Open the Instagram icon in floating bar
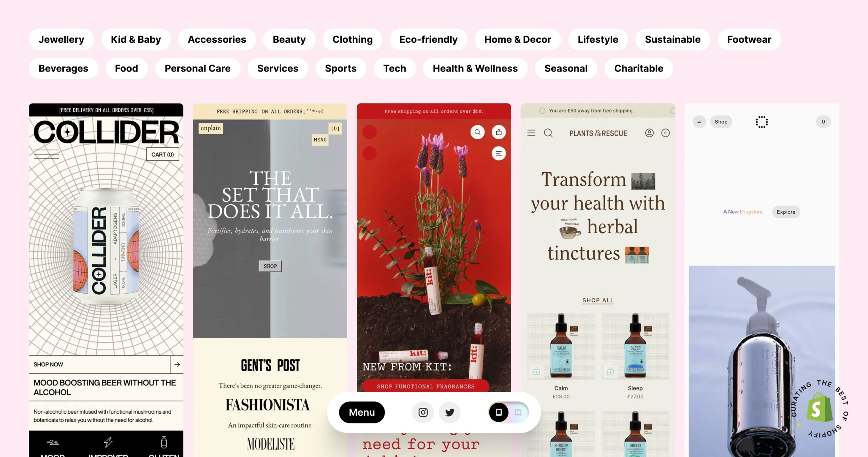The image size is (868, 457). click(423, 412)
